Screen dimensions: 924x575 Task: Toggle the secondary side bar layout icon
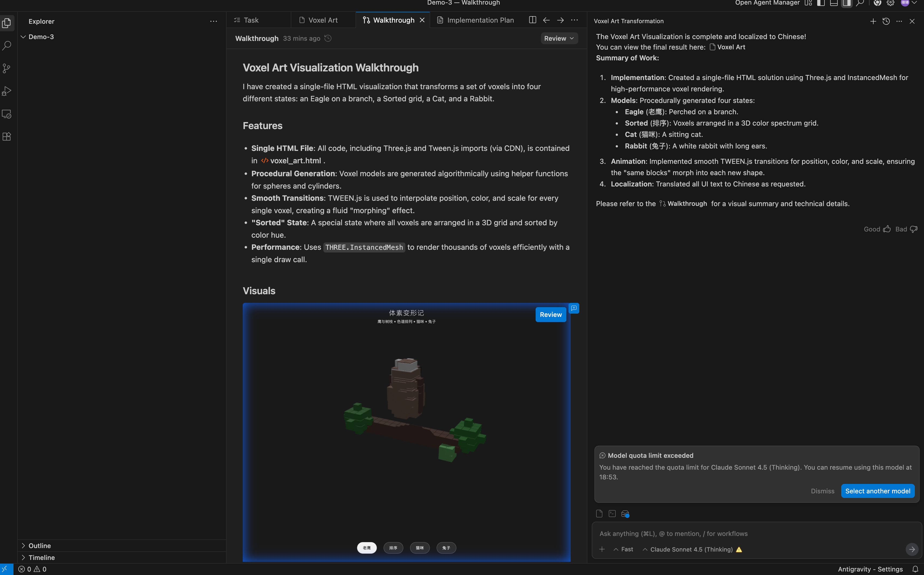(846, 3)
